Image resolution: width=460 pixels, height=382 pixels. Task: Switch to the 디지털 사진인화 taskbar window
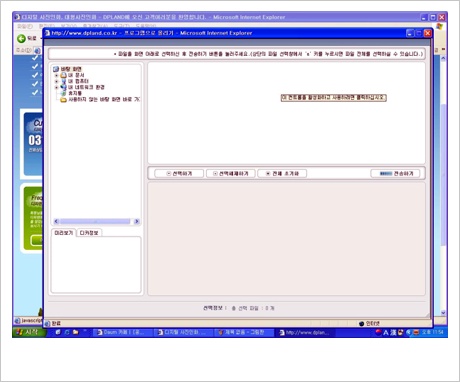point(183,332)
